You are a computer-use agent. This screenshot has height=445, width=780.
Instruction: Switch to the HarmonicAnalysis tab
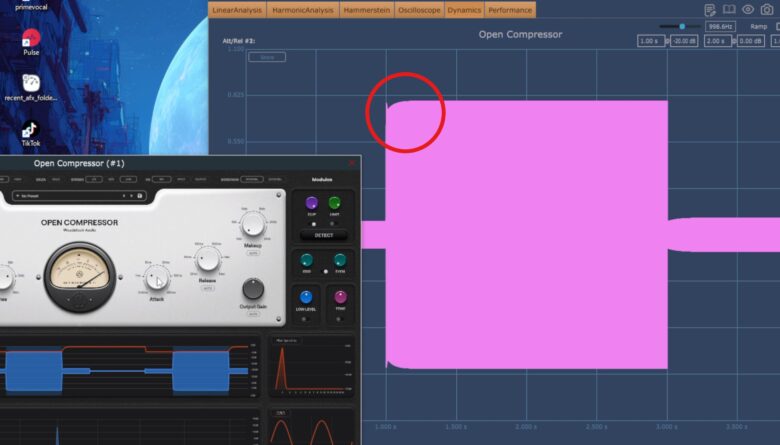pyautogui.click(x=305, y=10)
